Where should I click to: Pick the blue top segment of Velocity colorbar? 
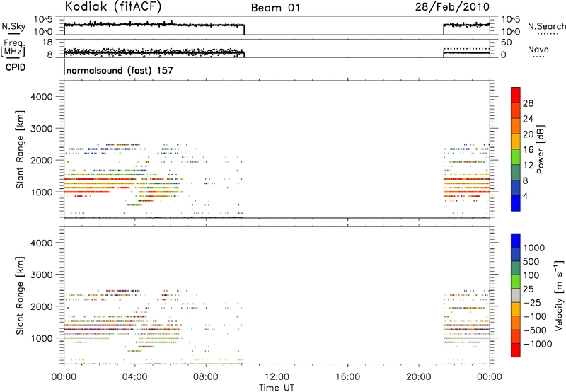(516, 241)
